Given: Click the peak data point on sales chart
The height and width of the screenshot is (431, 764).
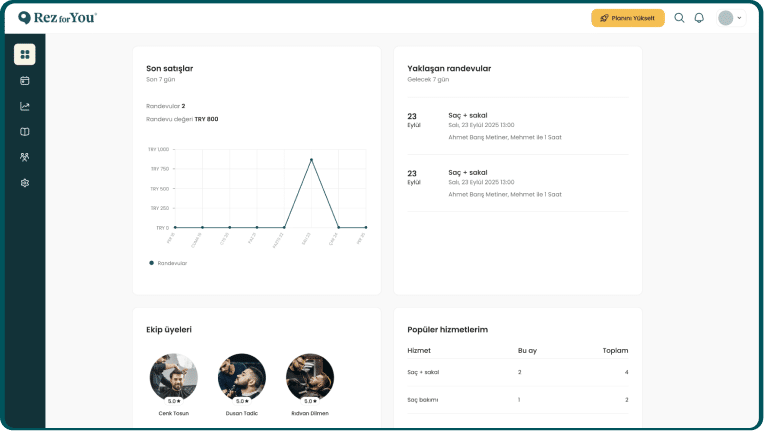Looking at the screenshot, I should tap(311, 159).
